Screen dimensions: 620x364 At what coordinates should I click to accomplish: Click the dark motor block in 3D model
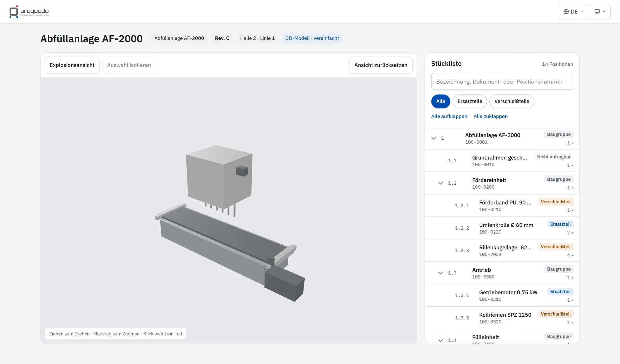pos(285,284)
